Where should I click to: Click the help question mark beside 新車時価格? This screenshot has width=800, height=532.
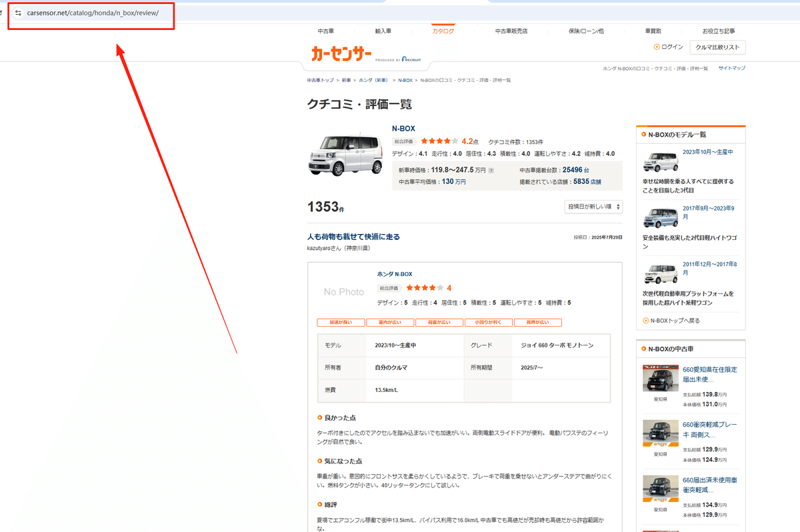pyautogui.click(x=491, y=171)
